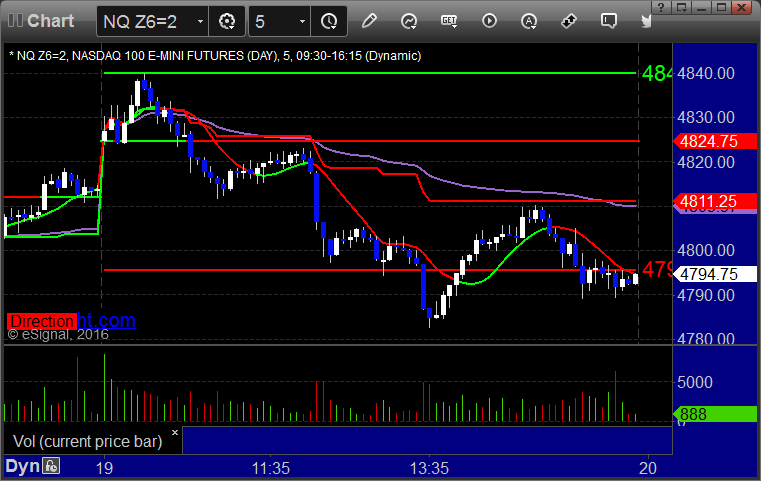Click the 4840.00 price axis label
Screen dimensions: 761x481
[706, 73]
